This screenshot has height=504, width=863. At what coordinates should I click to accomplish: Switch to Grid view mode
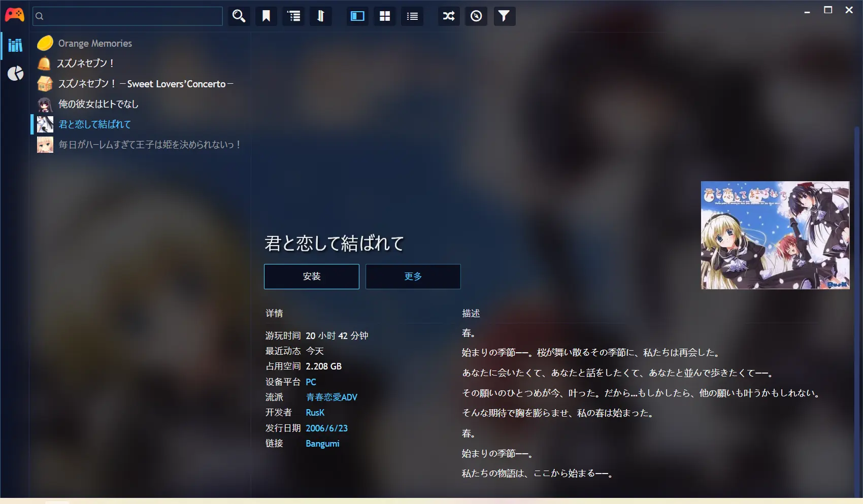click(x=385, y=16)
